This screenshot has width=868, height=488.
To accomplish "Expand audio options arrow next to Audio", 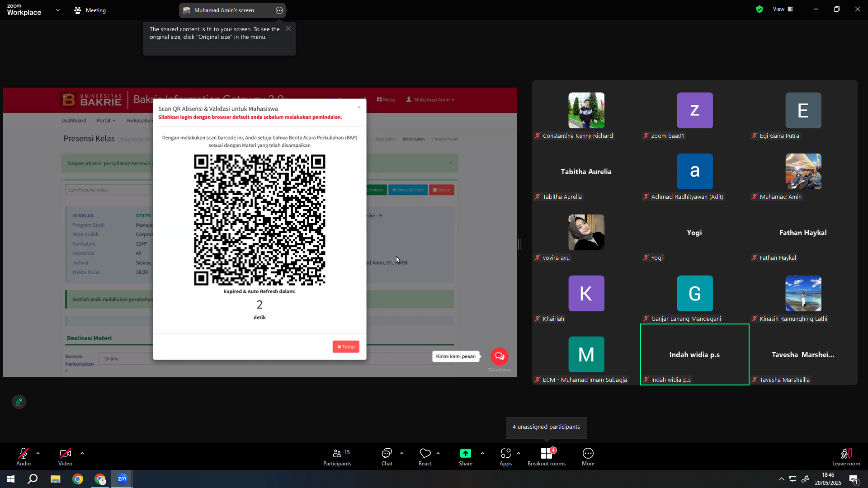I will pos(38,453).
